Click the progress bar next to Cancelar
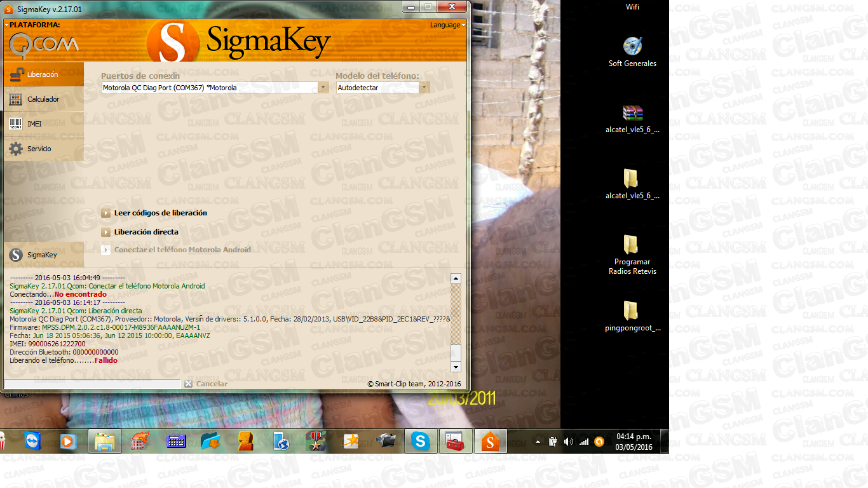This screenshot has width=868, height=488. [x=93, y=384]
